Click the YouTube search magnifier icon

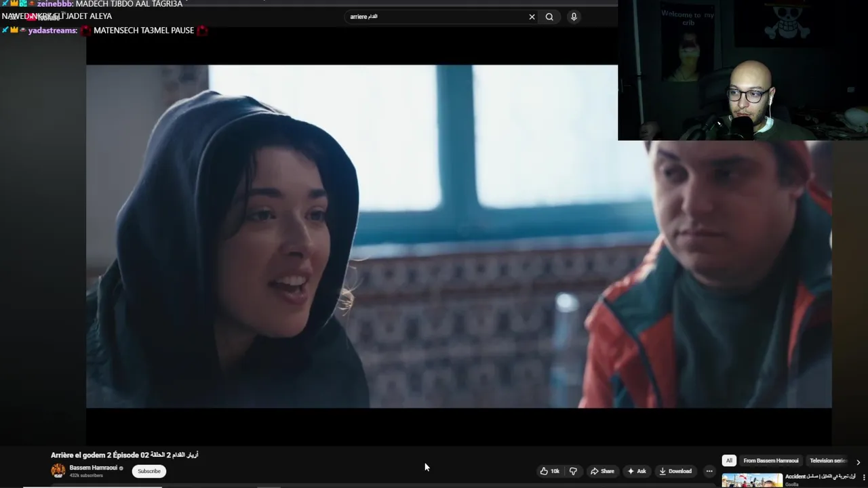(x=549, y=17)
